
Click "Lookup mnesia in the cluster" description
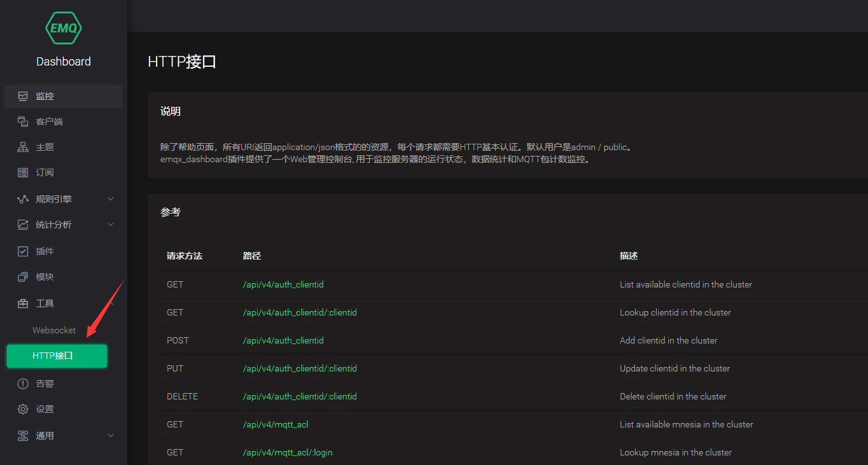coord(676,452)
